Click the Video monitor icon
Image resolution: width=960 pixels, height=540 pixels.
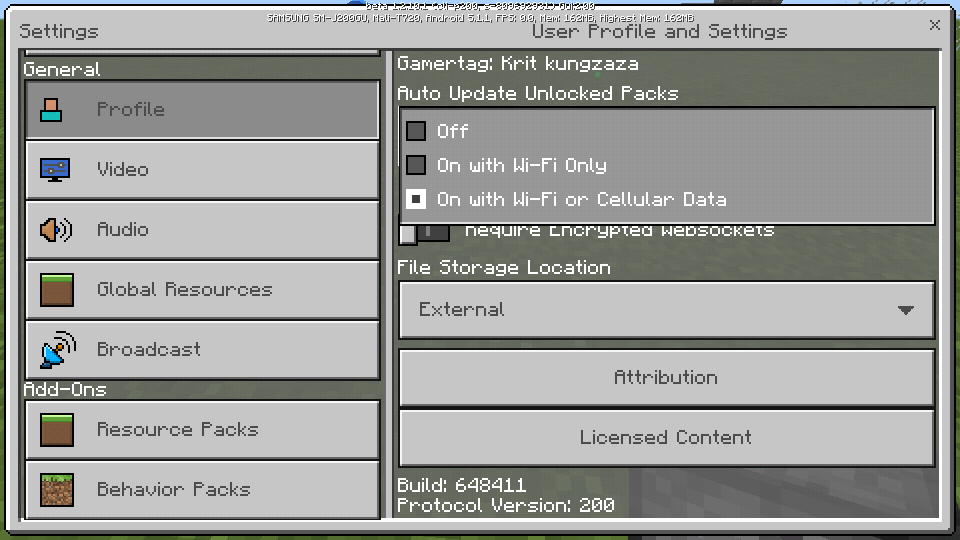point(54,170)
